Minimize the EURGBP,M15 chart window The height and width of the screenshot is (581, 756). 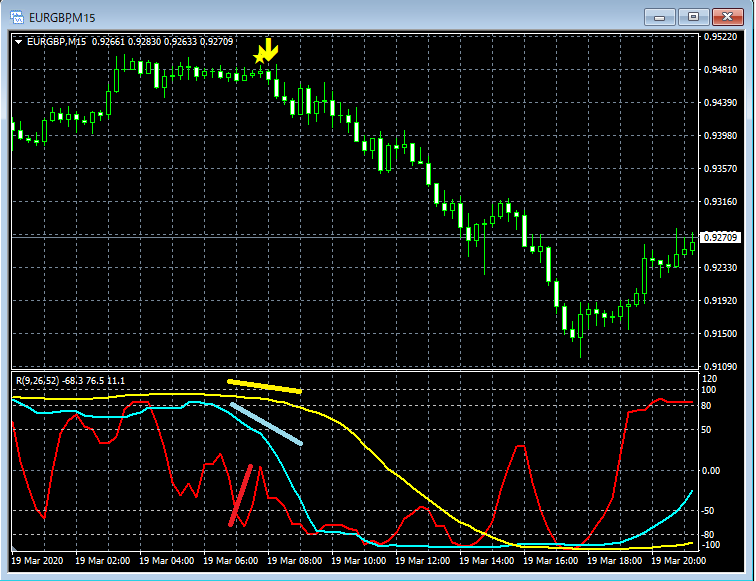(660, 17)
